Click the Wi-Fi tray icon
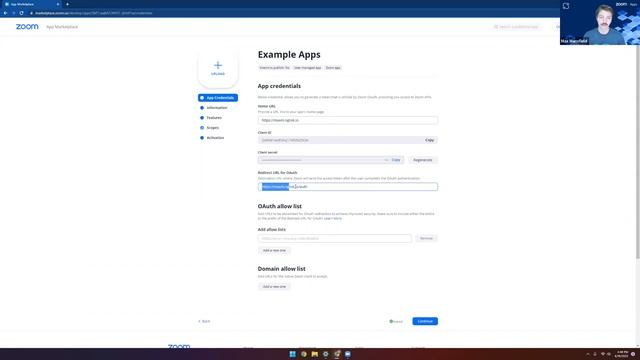Screen dimensions: 640x360 602,354
